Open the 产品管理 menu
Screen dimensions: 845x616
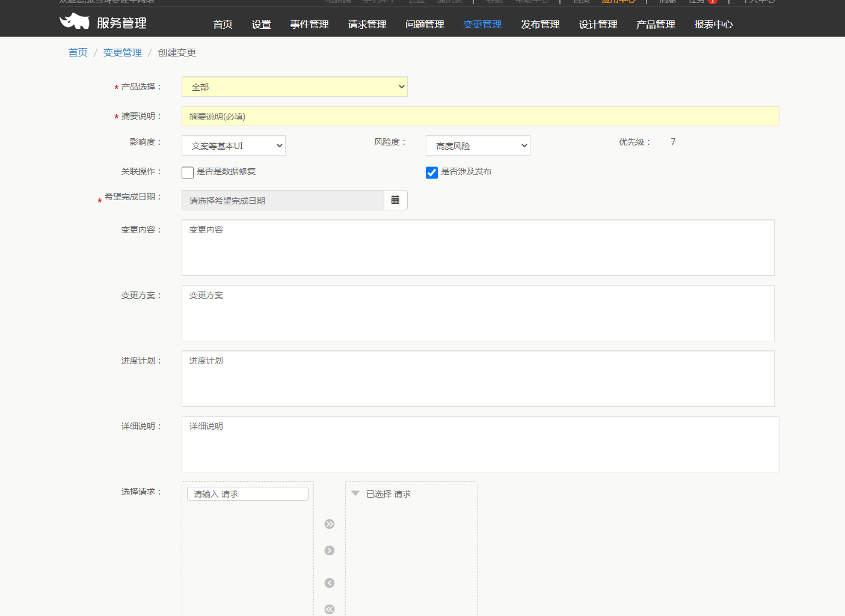point(656,24)
